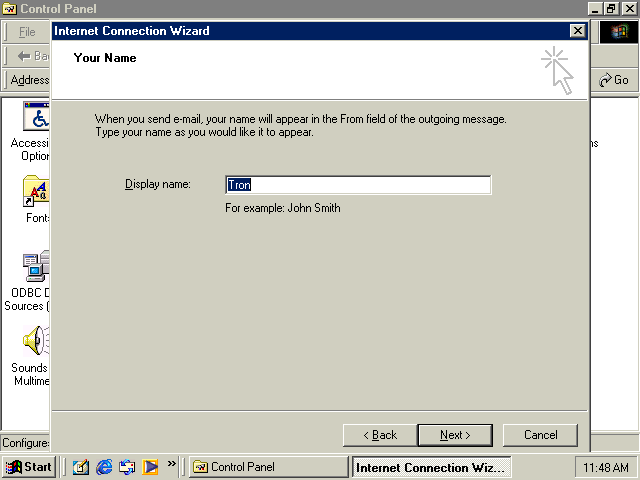
Task: Click the Windows flag logo in Control Panel
Action: [x=619, y=31]
